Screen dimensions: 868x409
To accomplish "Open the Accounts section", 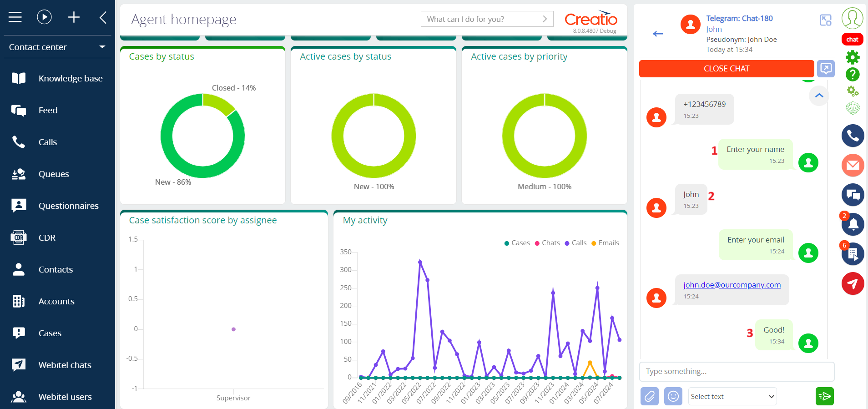I will [x=57, y=301].
